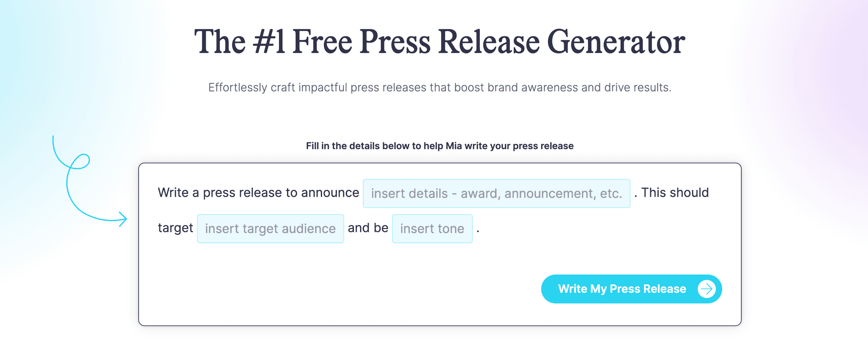Click the Mia helper instruction text
The width and height of the screenshot is (868, 353).
point(440,146)
